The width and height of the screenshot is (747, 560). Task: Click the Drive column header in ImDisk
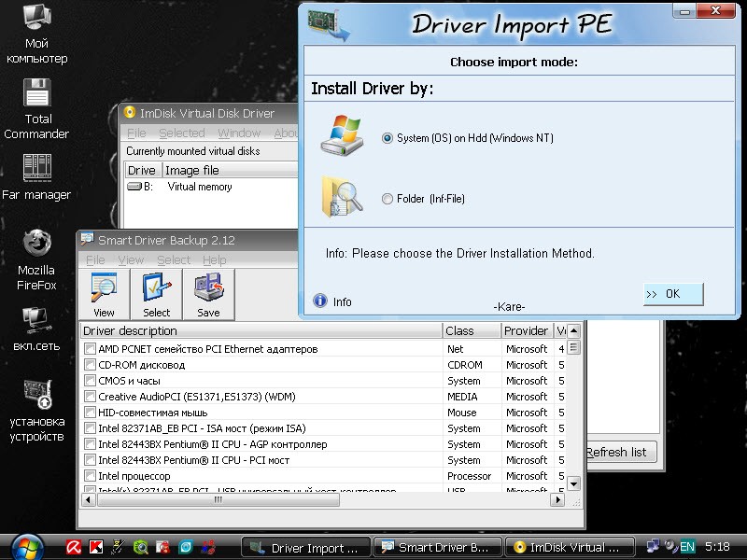(143, 170)
